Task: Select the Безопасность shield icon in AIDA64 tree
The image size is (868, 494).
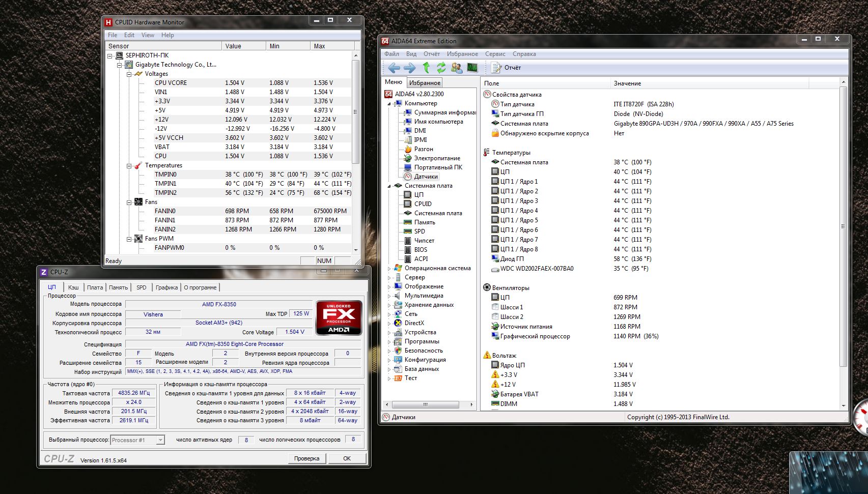Action: tap(398, 351)
